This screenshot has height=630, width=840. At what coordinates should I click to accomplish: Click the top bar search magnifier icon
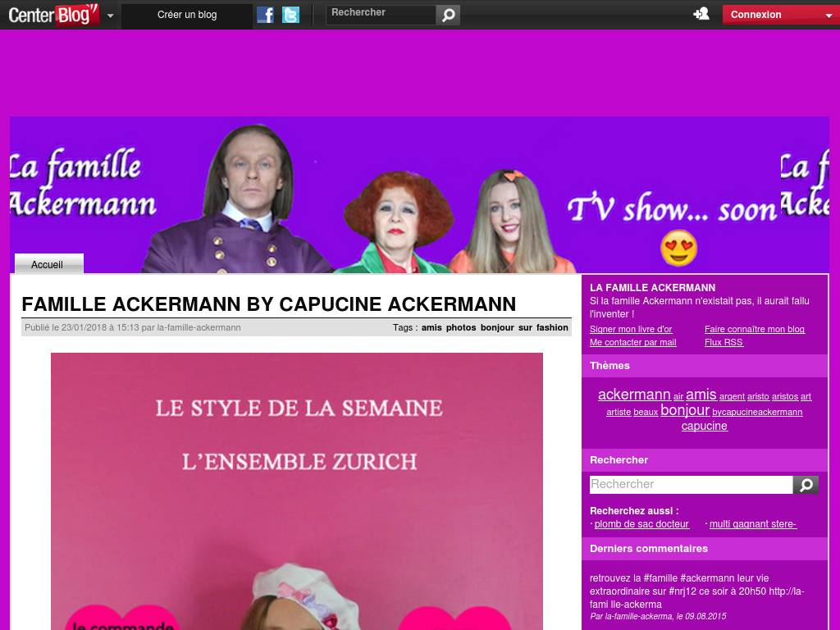pyautogui.click(x=448, y=15)
